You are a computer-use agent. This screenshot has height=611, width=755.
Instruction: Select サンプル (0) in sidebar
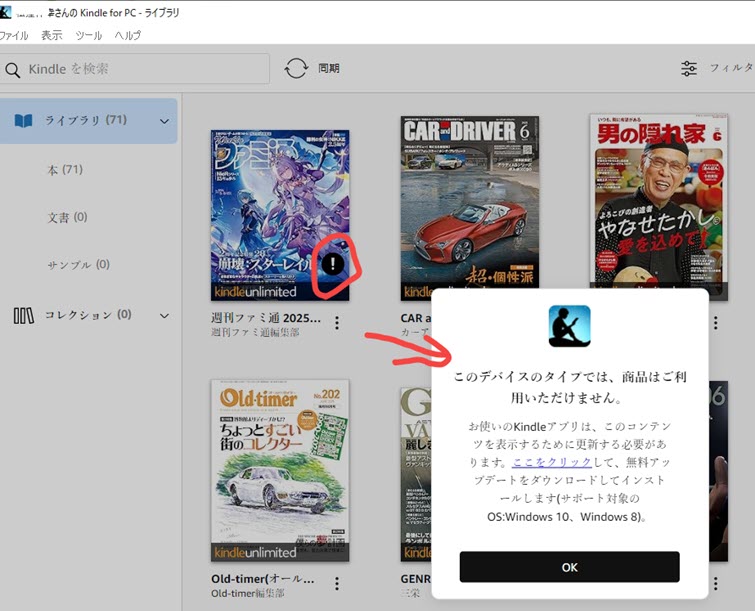[x=78, y=264]
